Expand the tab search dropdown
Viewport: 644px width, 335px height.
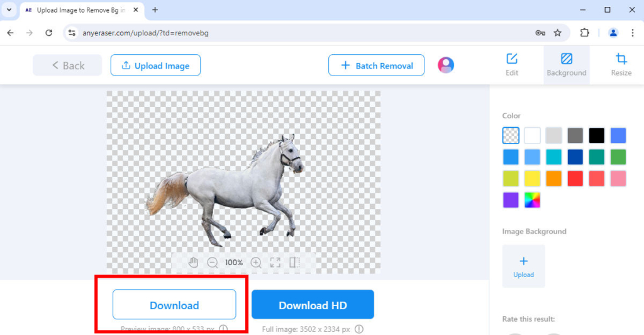click(x=9, y=10)
